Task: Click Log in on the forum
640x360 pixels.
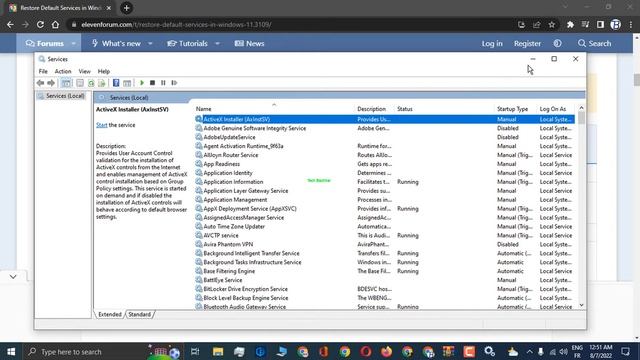Action: click(492, 43)
